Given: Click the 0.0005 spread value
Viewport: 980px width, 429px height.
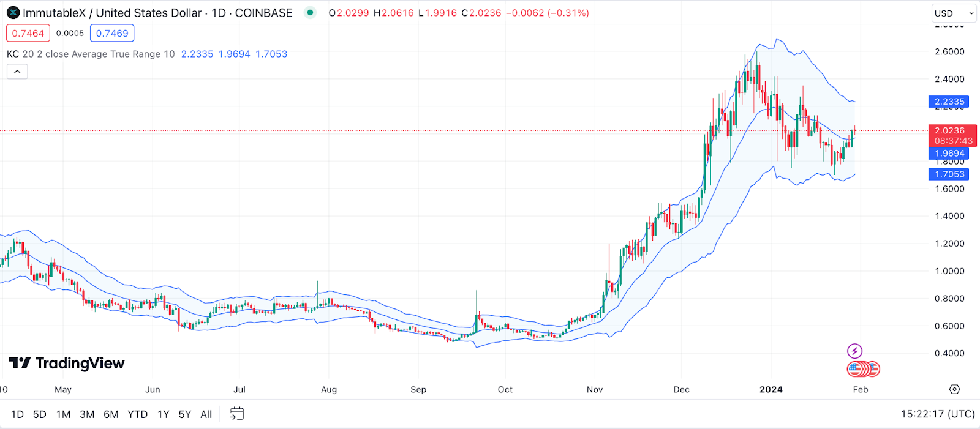Looking at the screenshot, I should coord(70,33).
